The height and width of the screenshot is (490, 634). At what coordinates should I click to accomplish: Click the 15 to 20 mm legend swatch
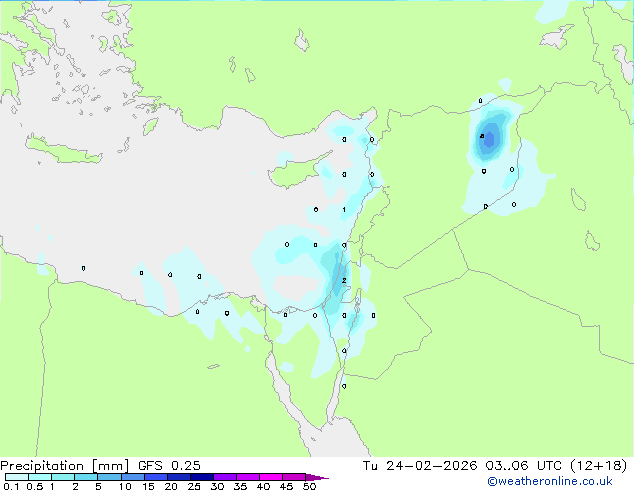[155, 477]
